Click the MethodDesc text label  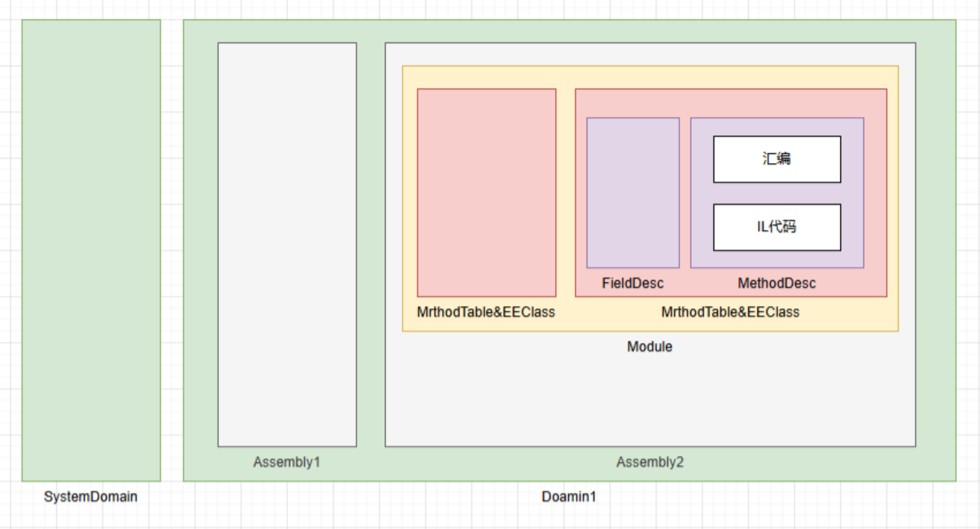click(x=777, y=283)
